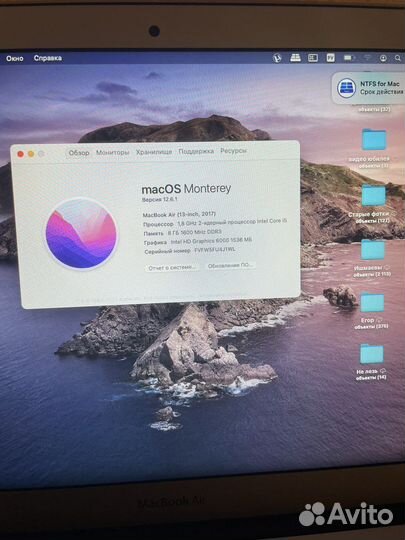This screenshot has width=405, height=540.
Task: Click the macOS Monterey logo image
Action: 82,233
